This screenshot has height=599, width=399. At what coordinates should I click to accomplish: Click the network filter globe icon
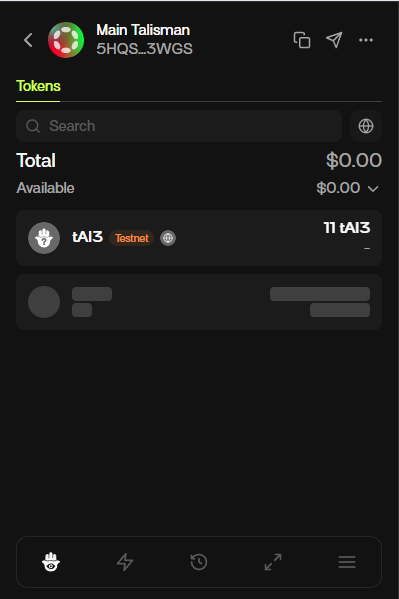click(366, 126)
